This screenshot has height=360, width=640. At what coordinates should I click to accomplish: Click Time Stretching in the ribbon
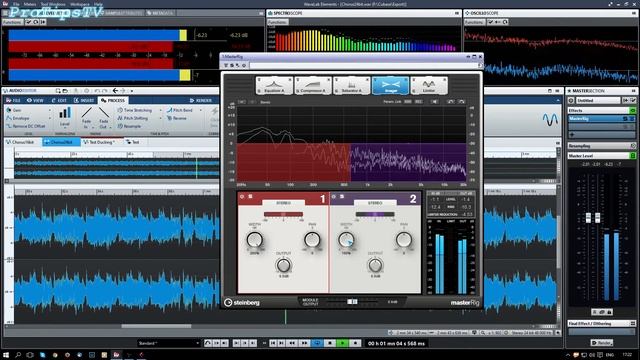[135, 110]
